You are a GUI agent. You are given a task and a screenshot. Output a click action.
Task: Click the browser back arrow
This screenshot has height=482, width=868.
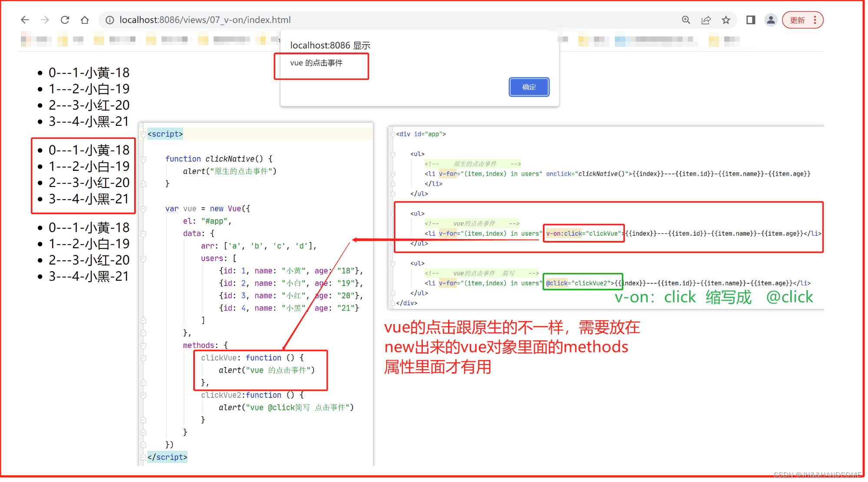pyautogui.click(x=25, y=20)
